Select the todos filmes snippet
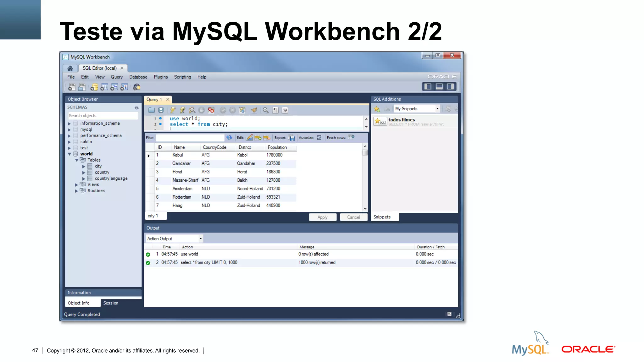The height and width of the screenshot is (362, 644). click(415, 122)
